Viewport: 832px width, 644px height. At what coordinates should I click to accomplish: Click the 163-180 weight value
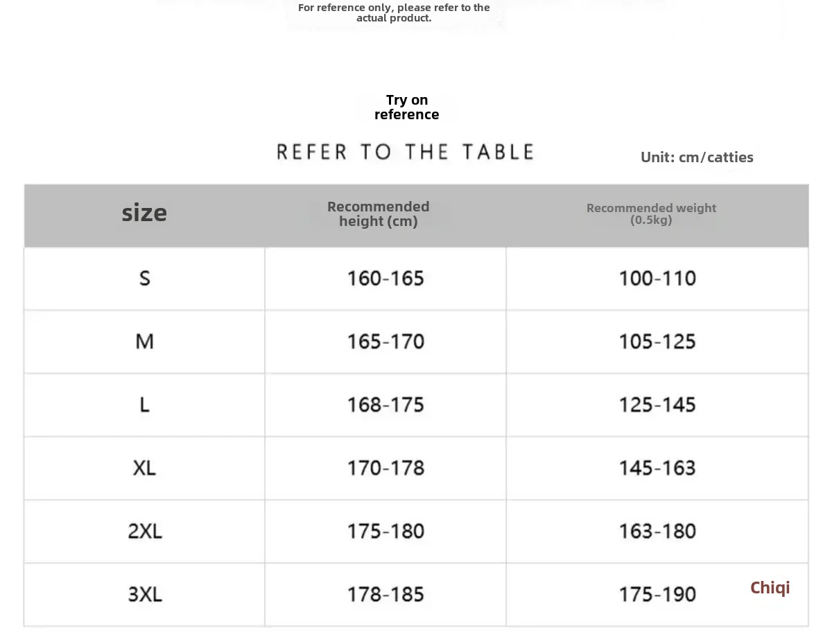tap(657, 532)
